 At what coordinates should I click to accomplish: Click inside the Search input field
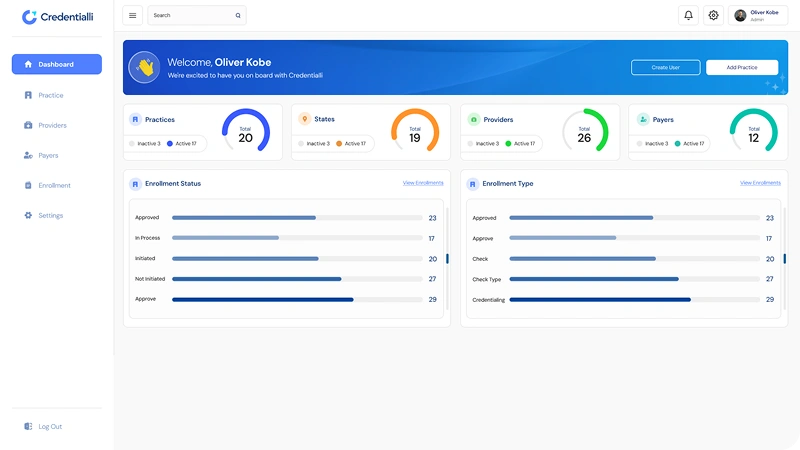point(190,16)
